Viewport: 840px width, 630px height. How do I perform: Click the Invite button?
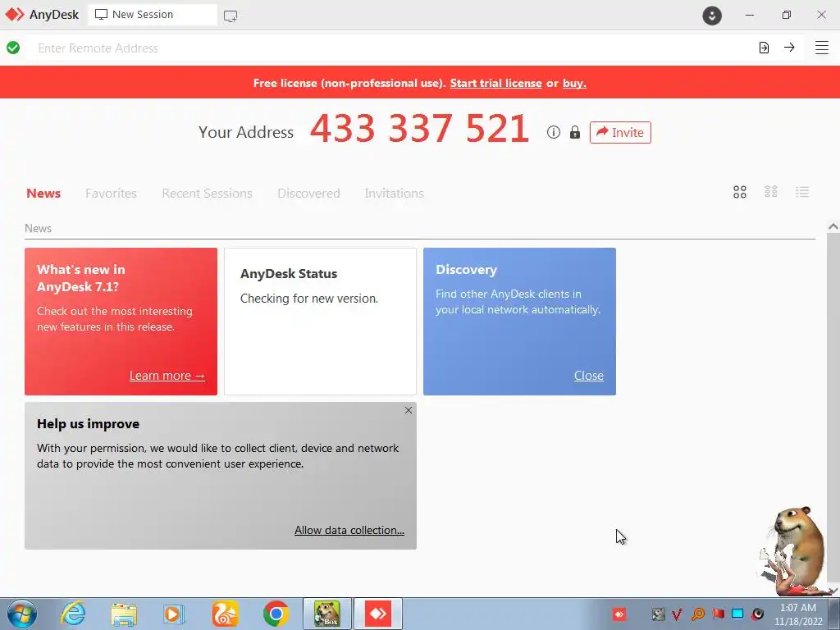click(620, 132)
